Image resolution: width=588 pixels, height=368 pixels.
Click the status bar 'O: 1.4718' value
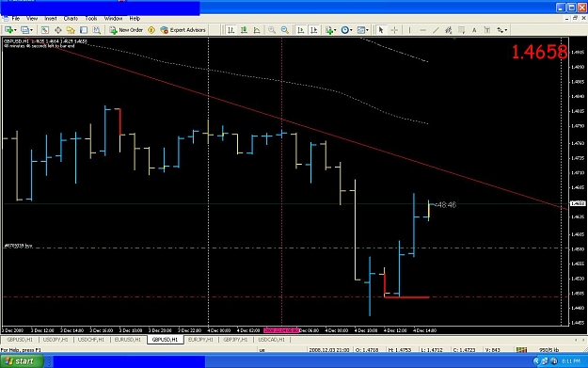pos(367,350)
